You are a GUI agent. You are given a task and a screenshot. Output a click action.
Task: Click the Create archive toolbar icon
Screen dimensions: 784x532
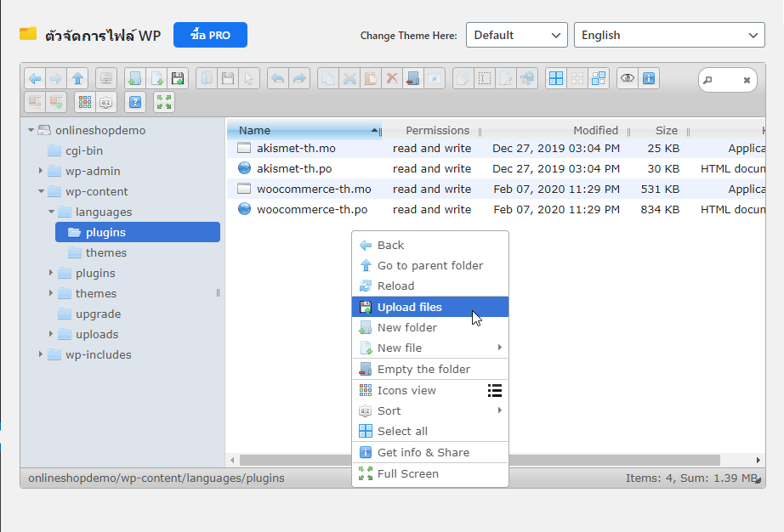point(56,102)
